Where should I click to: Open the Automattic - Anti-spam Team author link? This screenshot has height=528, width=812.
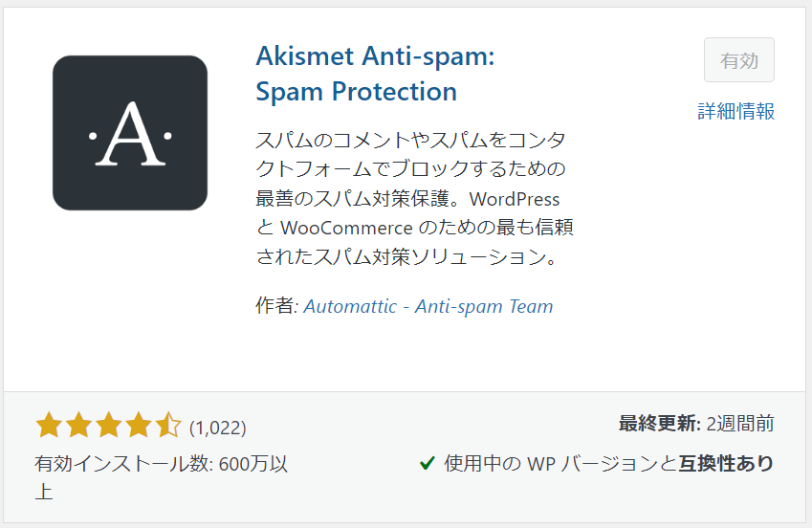pyautogui.click(x=428, y=306)
